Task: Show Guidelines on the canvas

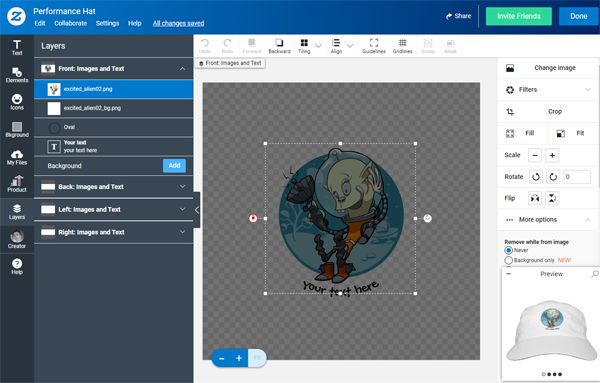Action: pos(374,46)
